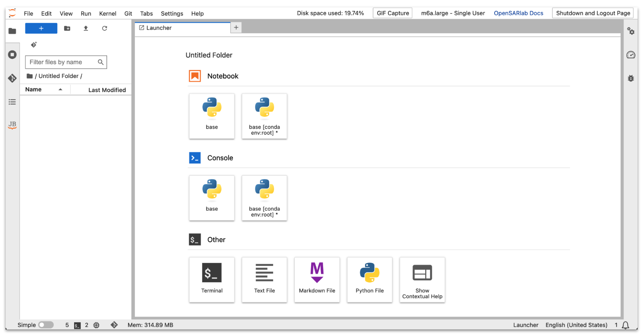Toggle Simple interface mode

click(x=46, y=325)
